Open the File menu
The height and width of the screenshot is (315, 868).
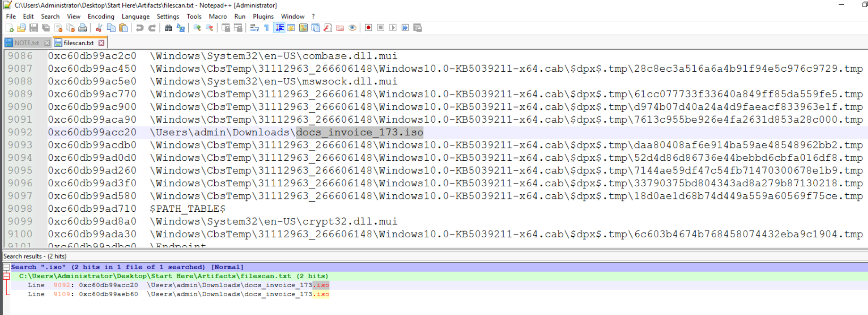[x=11, y=17]
